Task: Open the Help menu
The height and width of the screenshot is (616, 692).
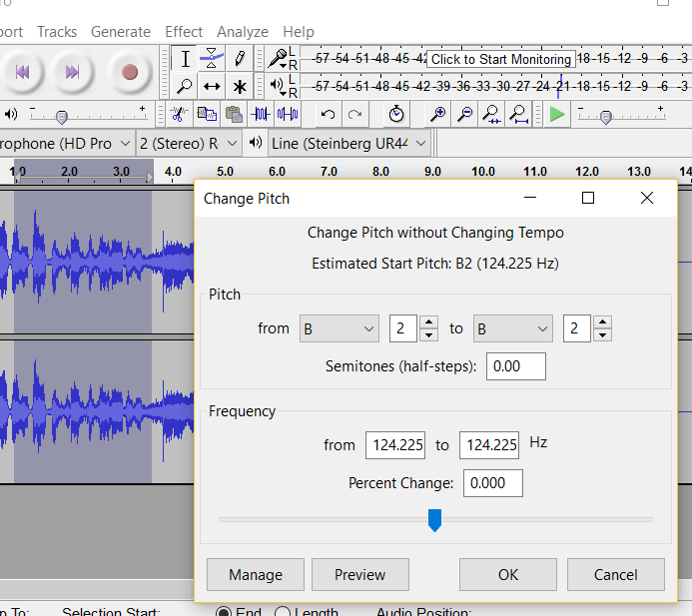Action: coord(299,32)
